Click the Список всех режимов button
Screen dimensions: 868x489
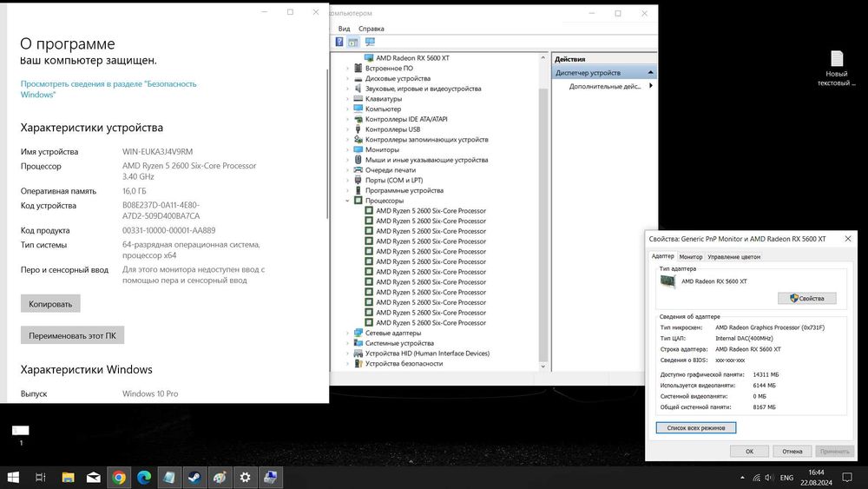tap(696, 427)
